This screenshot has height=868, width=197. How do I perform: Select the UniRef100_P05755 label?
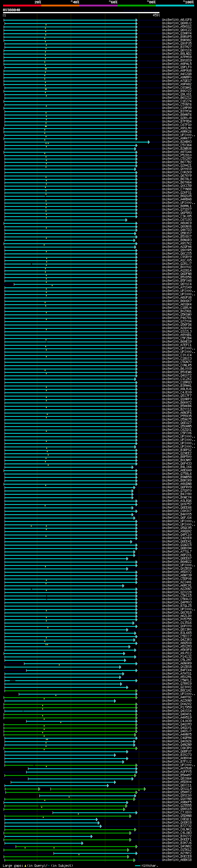(177, 619)
